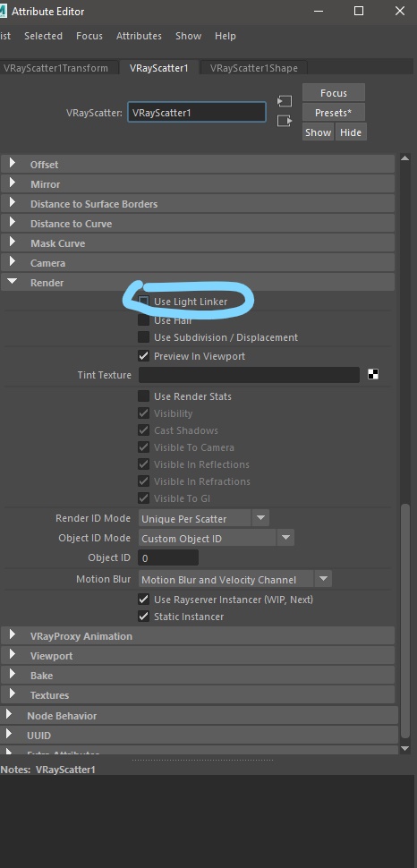Expand the Bake section
Viewport: 417px width, 868px height.
(198, 676)
